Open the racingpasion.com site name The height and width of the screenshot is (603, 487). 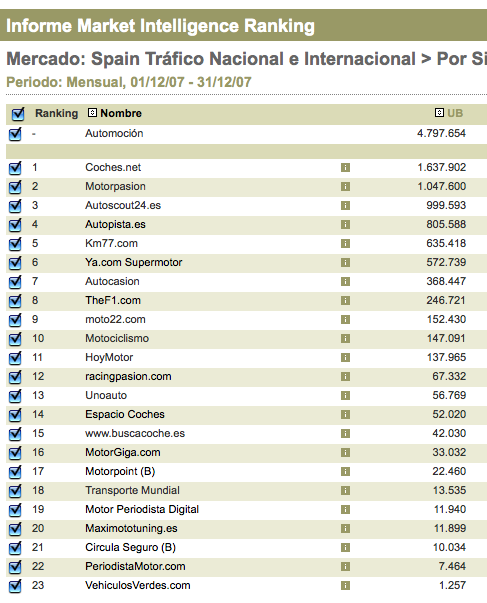(128, 376)
